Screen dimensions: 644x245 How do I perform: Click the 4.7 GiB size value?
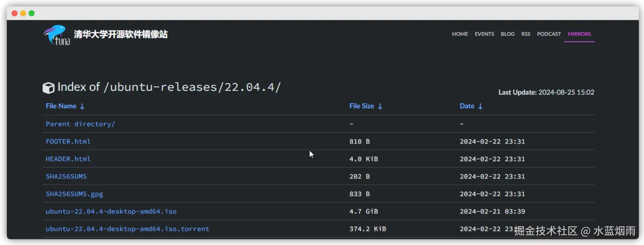[x=364, y=211]
